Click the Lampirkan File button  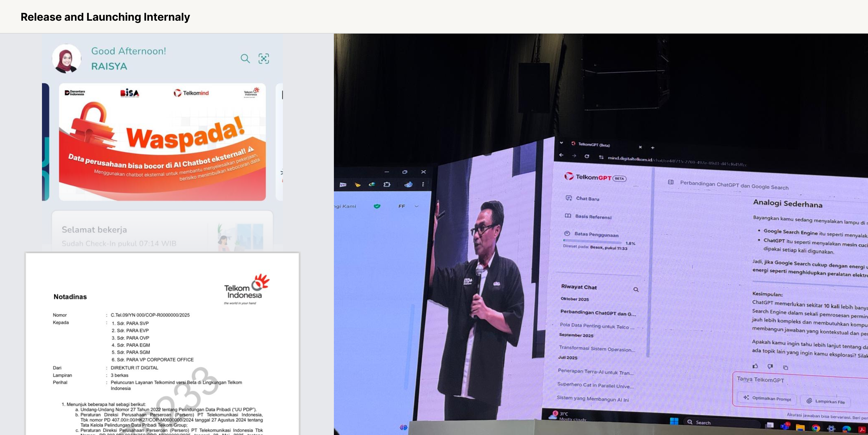[x=826, y=401]
